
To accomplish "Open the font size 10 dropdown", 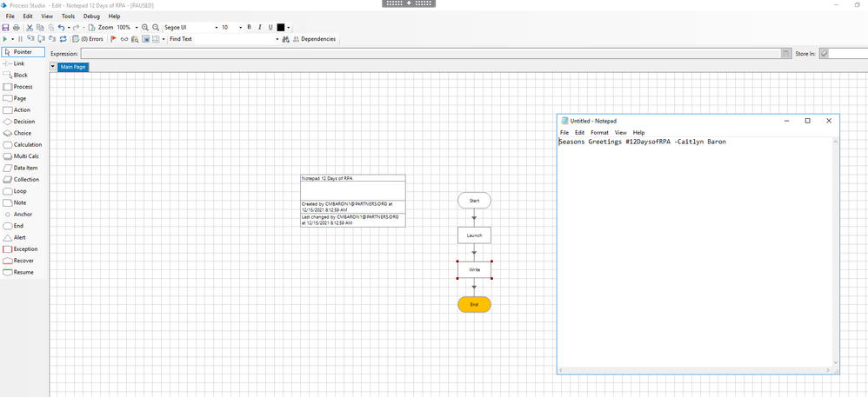I will coord(240,28).
